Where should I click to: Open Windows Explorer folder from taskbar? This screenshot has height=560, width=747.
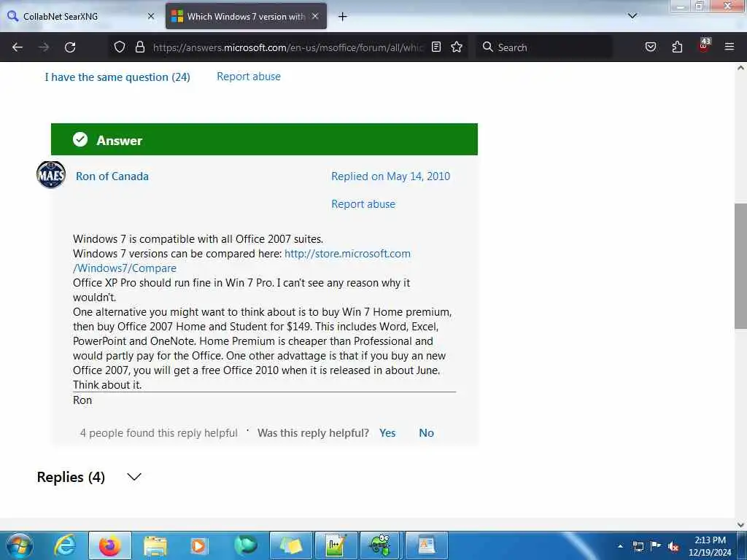[155, 545]
